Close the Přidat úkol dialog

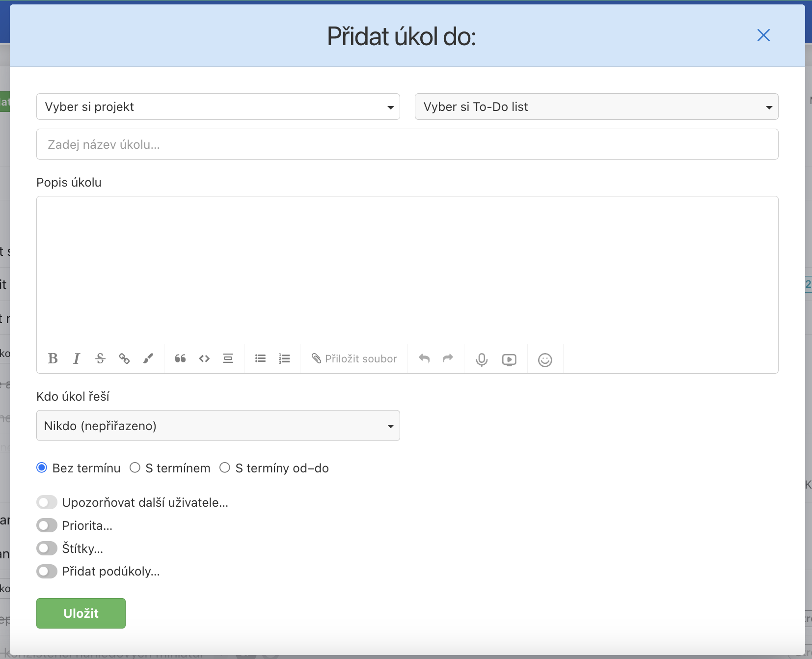763,35
